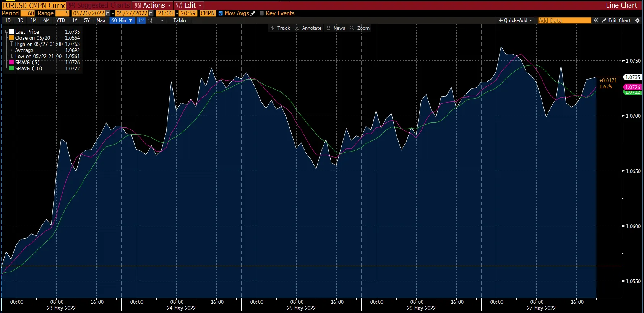Image resolution: width=644 pixels, height=313 pixels.
Task: Open chart settings gear
Action: click(x=637, y=20)
